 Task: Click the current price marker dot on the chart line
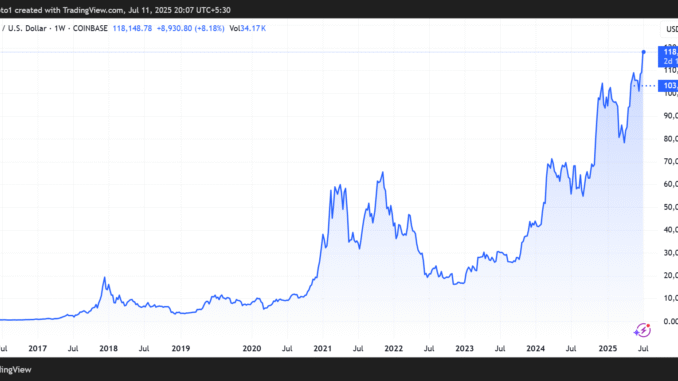tap(643, 52)
